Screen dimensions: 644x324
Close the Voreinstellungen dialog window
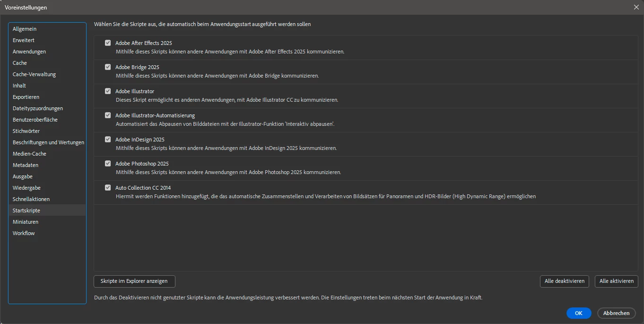tap(636, 7)
